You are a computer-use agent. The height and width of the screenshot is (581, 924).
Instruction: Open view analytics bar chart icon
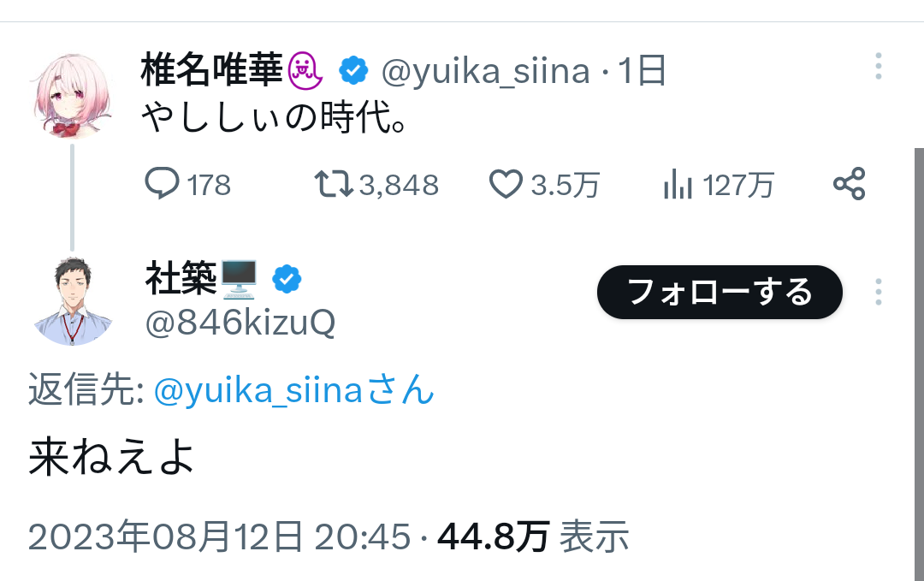pos(678,184)
